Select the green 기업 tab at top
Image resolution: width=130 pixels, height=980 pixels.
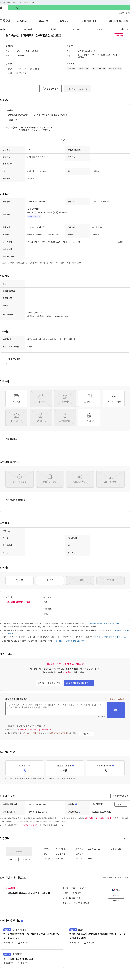16,8
